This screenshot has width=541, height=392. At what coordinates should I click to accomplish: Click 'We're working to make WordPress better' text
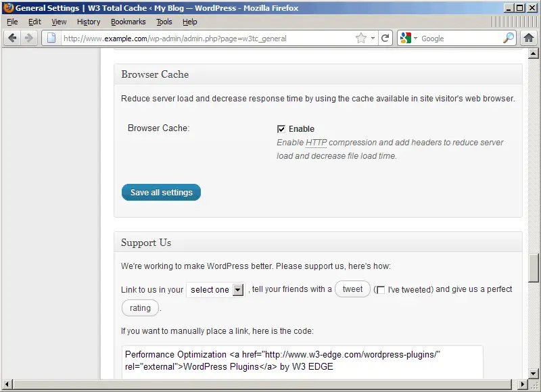click(256, 266)
